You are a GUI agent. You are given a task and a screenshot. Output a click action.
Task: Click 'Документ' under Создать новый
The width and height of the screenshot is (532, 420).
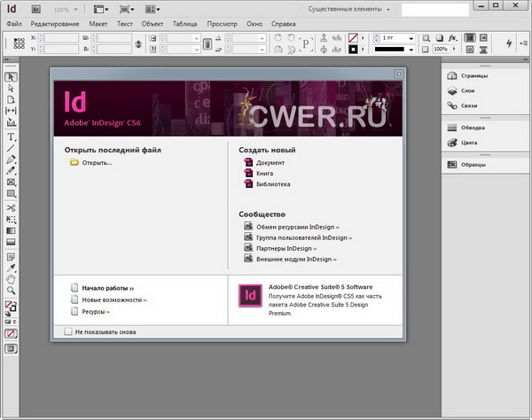[x=270, y=163]
